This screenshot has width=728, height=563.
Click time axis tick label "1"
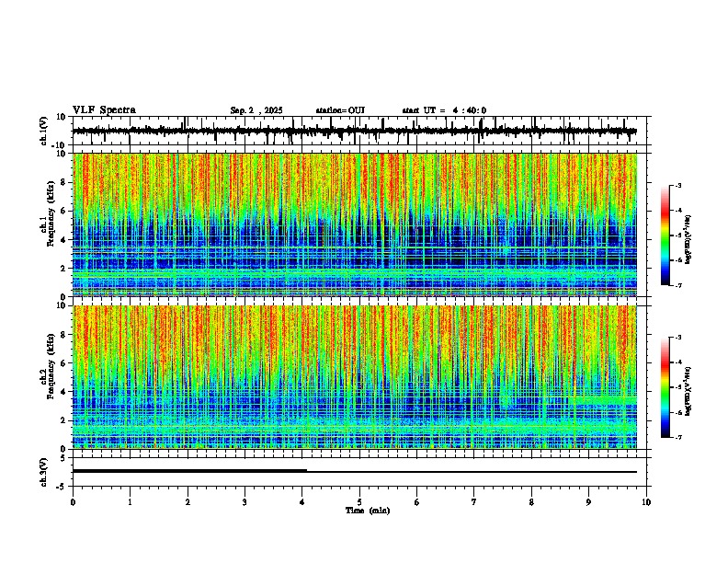tap(130, 502)
